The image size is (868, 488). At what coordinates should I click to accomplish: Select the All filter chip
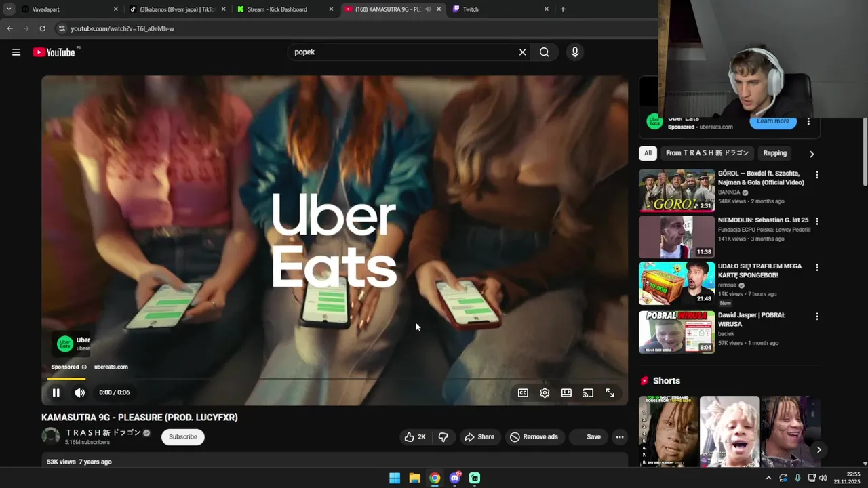click(x=648, y=153)
